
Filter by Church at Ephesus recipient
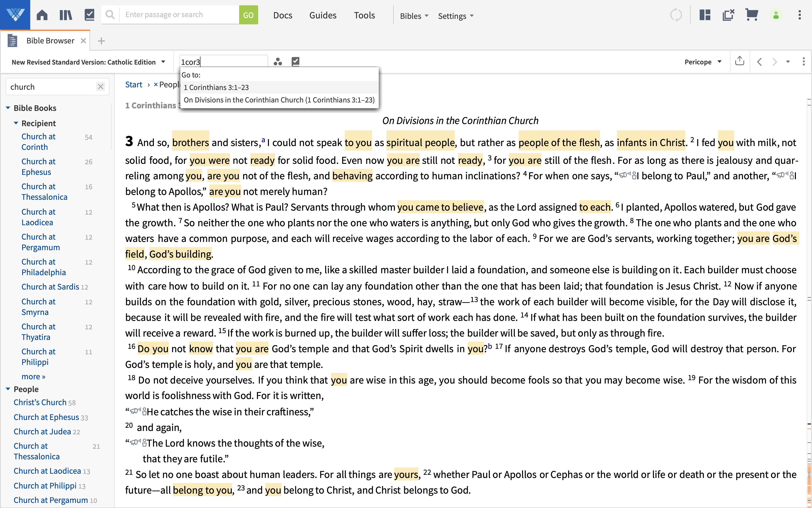38,167
